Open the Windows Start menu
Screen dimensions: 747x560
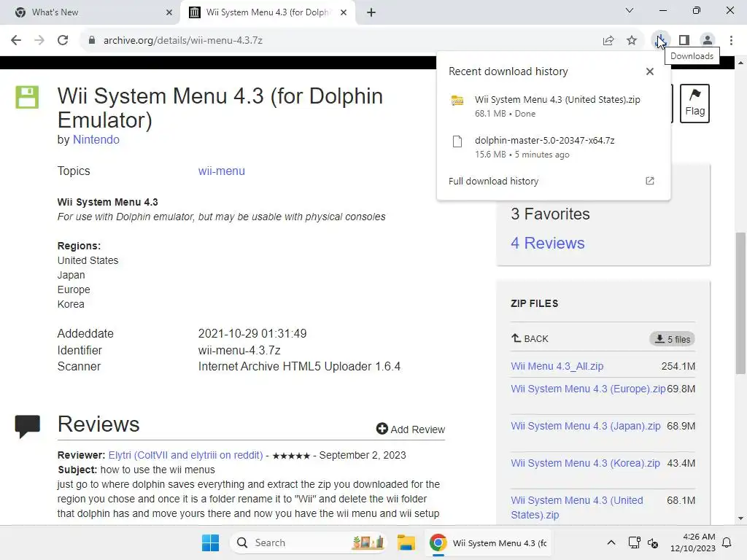pos(210,542)
